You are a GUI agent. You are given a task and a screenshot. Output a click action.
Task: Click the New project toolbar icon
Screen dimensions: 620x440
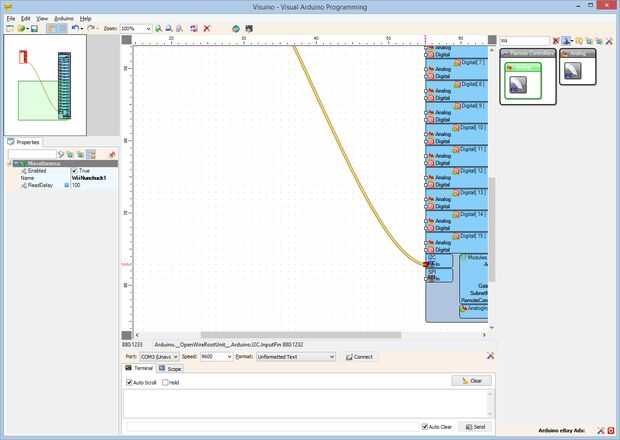click(10, 28)
